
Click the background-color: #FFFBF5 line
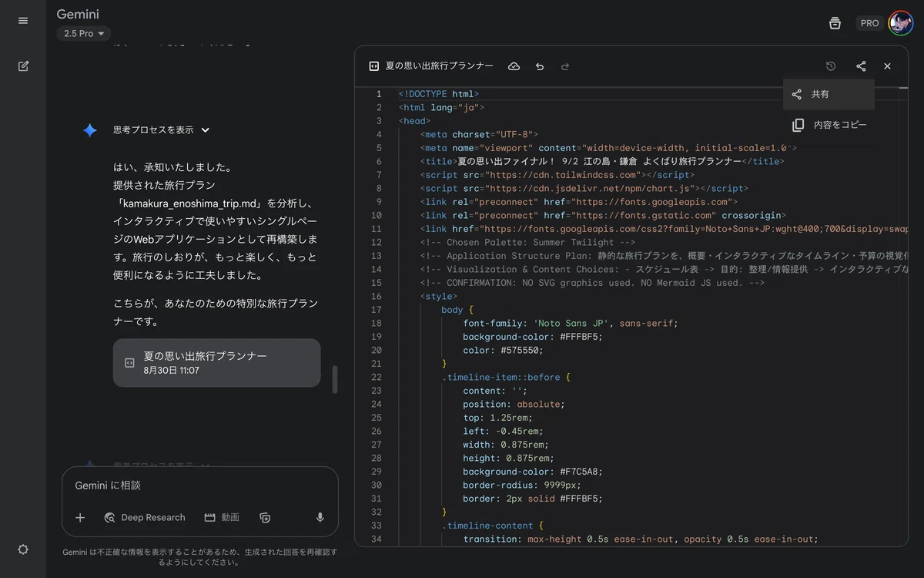(533, 337)
